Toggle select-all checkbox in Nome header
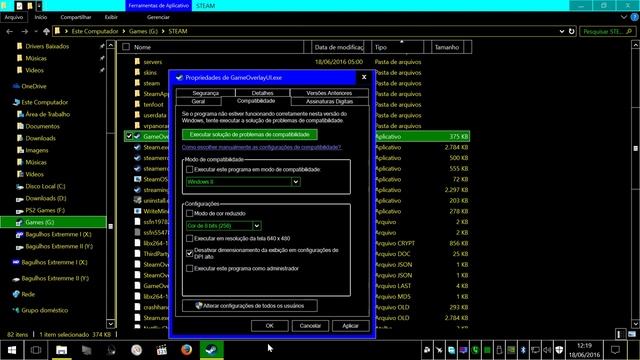The width and height of the screenshot is (640, 360). coord(126,47)
